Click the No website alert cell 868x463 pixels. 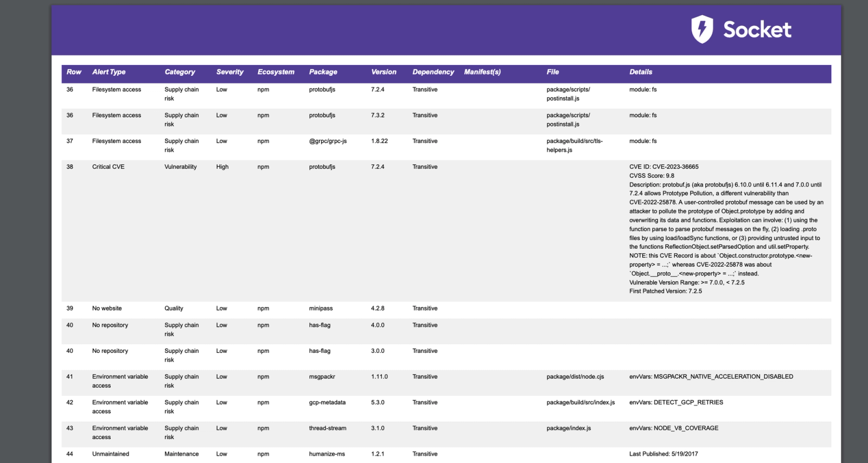point(107,308)
